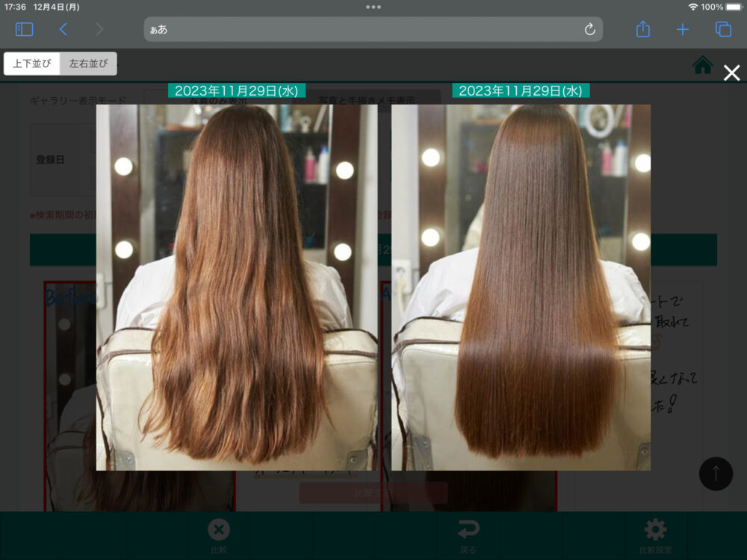The image size is (747, 560).
Task: Reload the page with refresh icon
Action: 589,29
